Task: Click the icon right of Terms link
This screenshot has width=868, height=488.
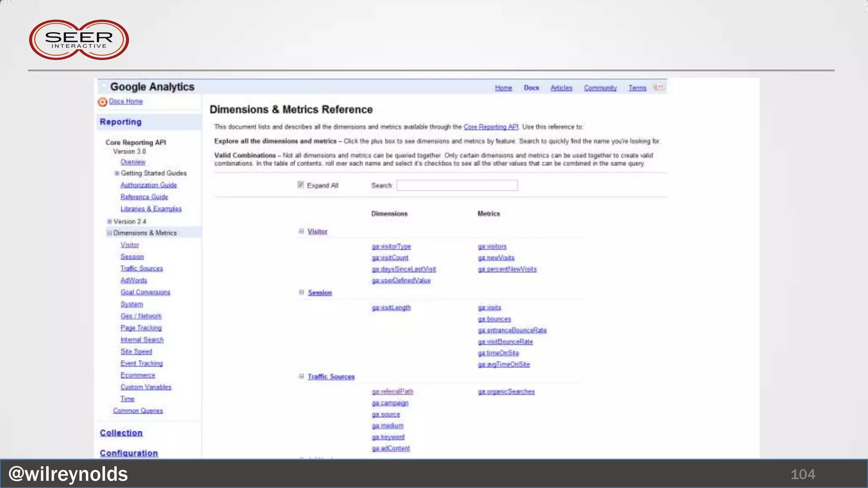Action: pyautogui.click(x=659, y=88)
